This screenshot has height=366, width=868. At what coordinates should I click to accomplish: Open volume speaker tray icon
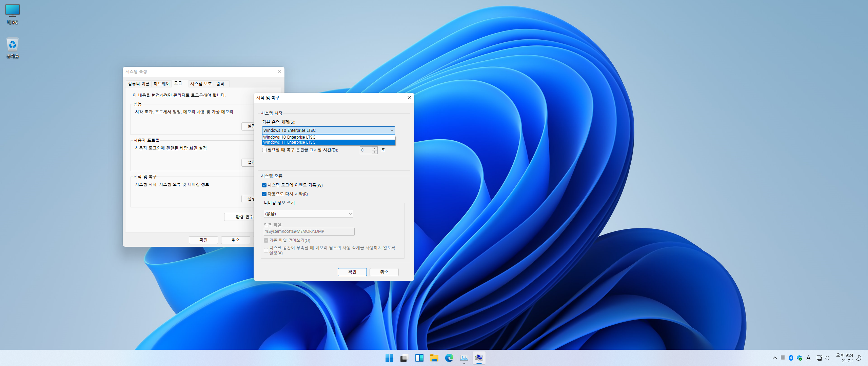(827, 358)
